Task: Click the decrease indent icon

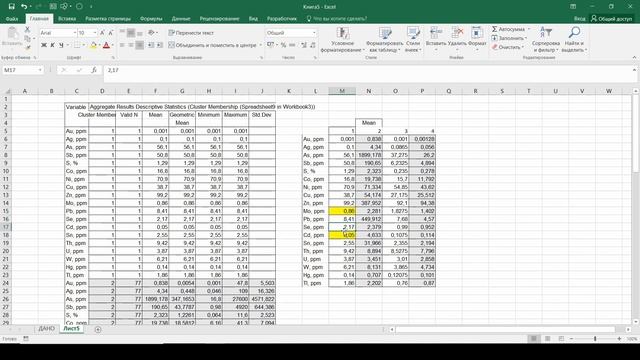Action: [151, 45]
